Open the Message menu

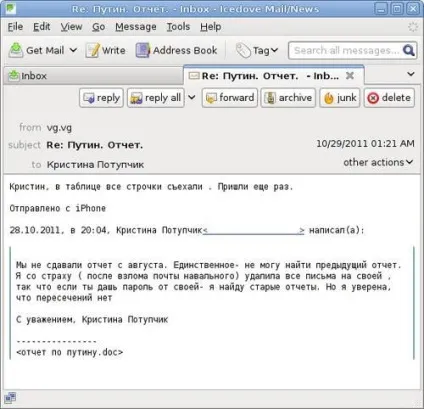[136, 27]
